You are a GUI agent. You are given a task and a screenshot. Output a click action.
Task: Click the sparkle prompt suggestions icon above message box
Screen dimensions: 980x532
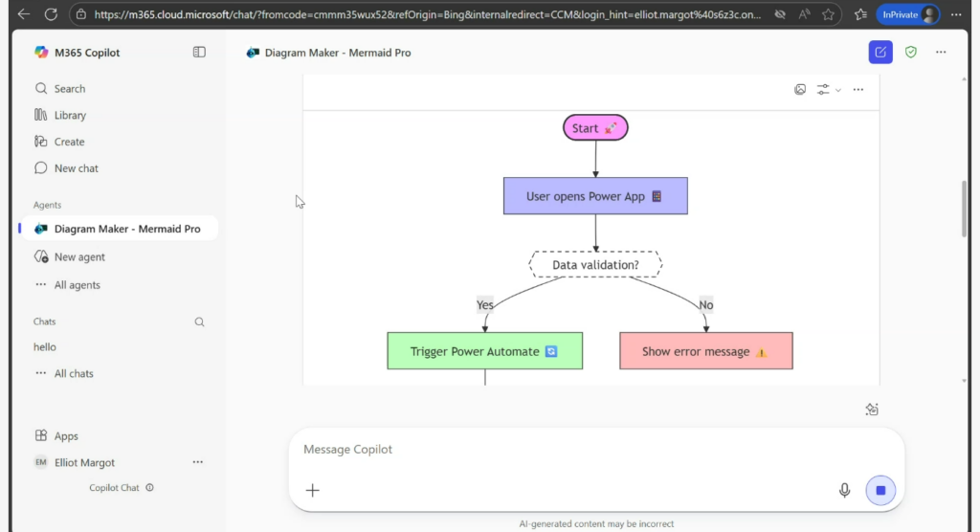tap(872, 410)
